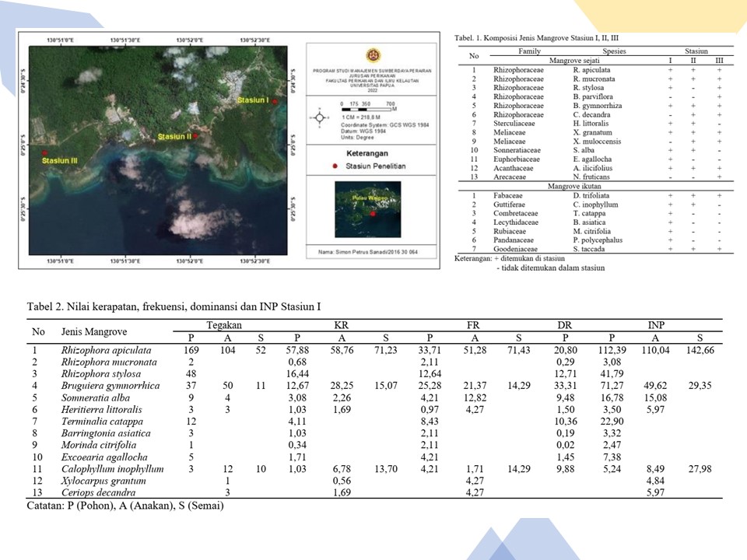The width and height of the screenshot is (747, 560).
Task: Click the yellow "Stasiun I" map label
Action: pyautogui.click(x=253, y=100)
